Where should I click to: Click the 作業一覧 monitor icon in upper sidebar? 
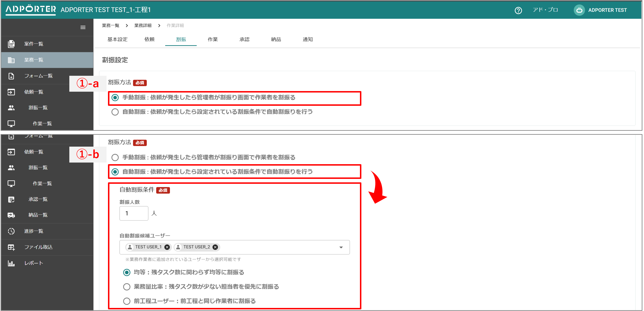(x=11, y=124)
